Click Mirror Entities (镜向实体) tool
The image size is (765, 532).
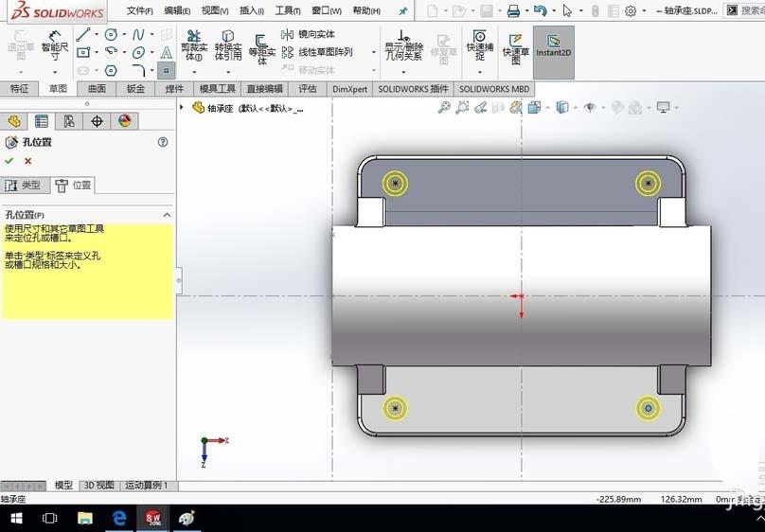(309, 34)
